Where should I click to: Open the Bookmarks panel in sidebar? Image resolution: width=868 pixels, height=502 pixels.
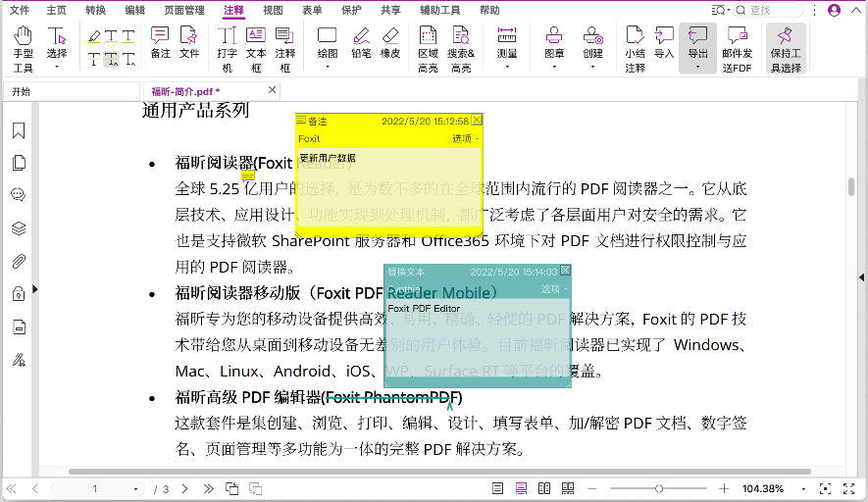click(x=19, y=130)
